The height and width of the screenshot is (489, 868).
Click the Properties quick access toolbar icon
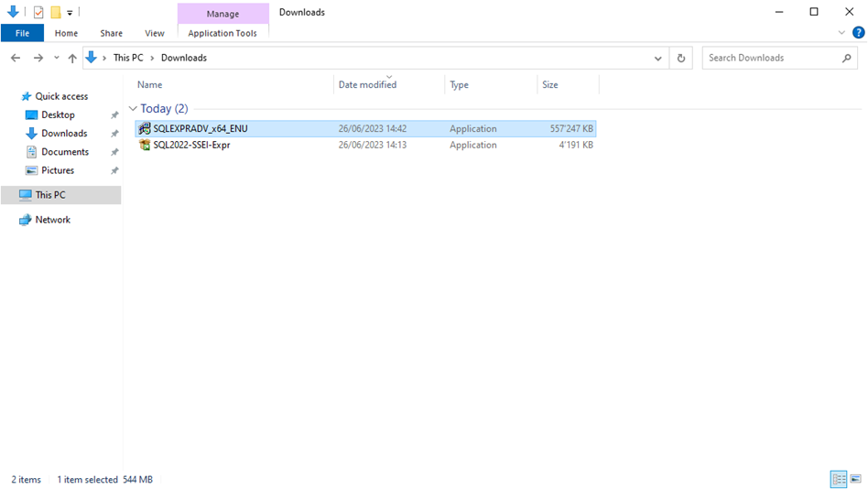38,12
